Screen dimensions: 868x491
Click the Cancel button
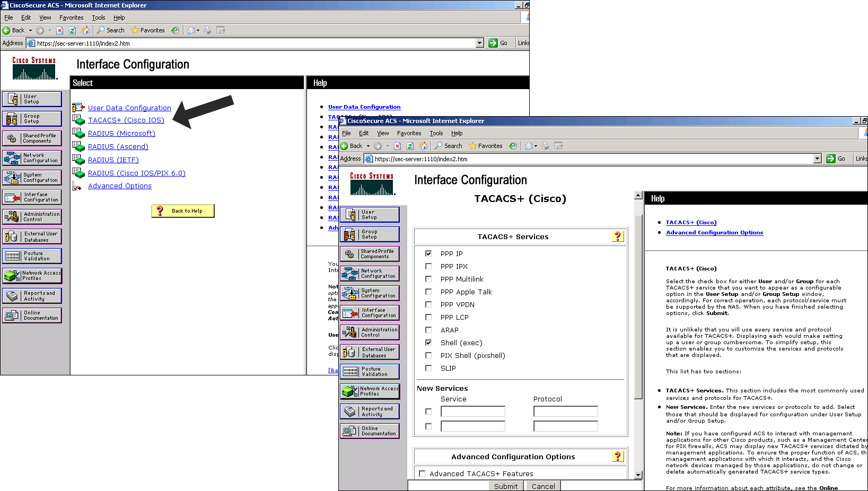[x=543, y=486]
